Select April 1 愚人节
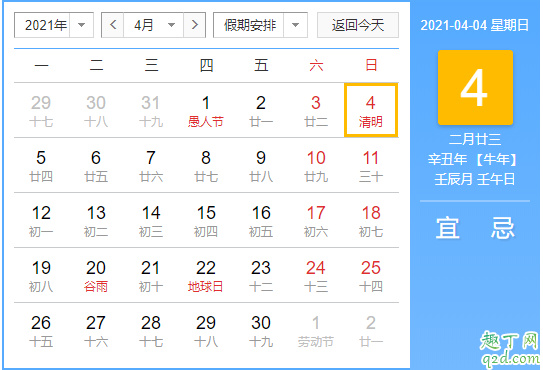Image resolution: width=543 pixels, height=370 pixels. click(206, 111)
